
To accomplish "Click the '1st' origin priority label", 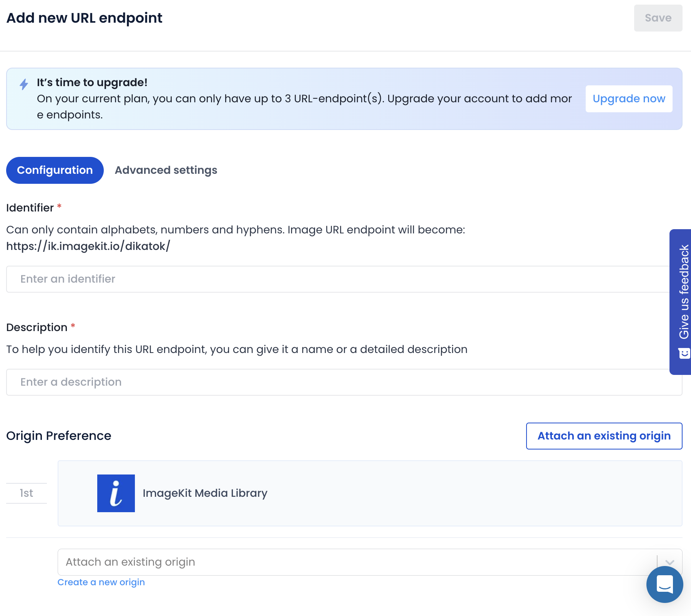I will coord(27,493).
